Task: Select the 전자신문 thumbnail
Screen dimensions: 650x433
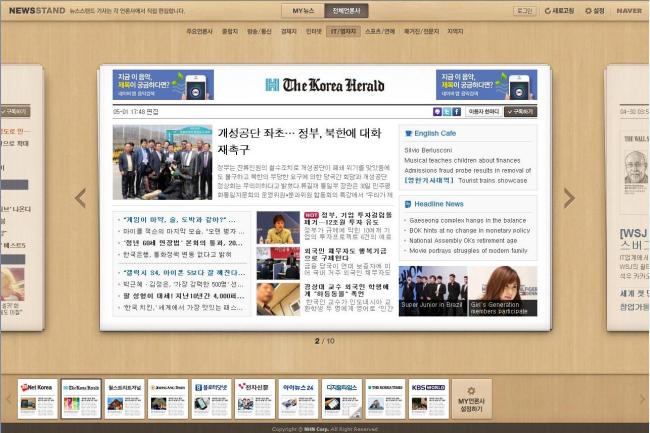Action: (x=255, y=399)
